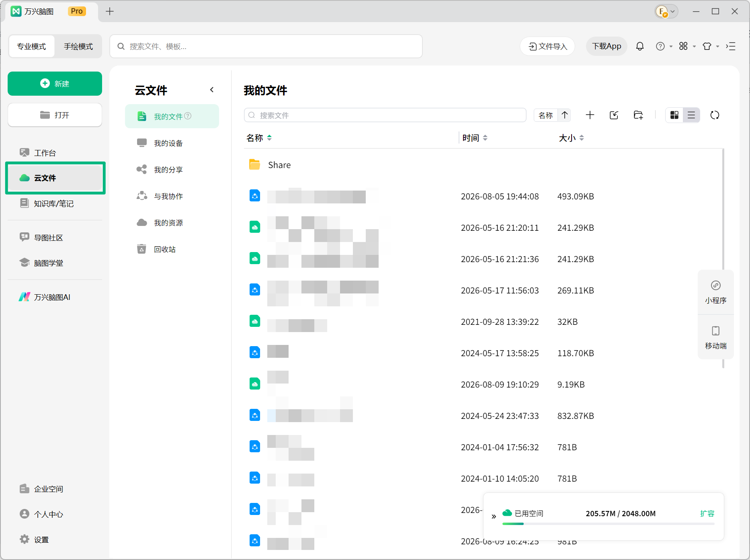Open 移动端 side panel button
The image size is (750, 560).
[716, 338]
